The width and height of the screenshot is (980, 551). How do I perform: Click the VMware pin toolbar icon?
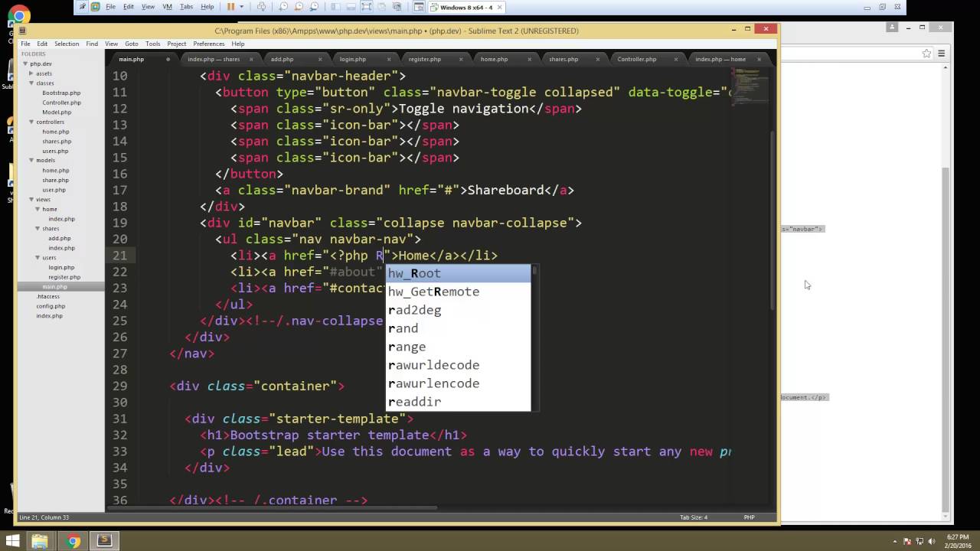(x=82, y=7)
